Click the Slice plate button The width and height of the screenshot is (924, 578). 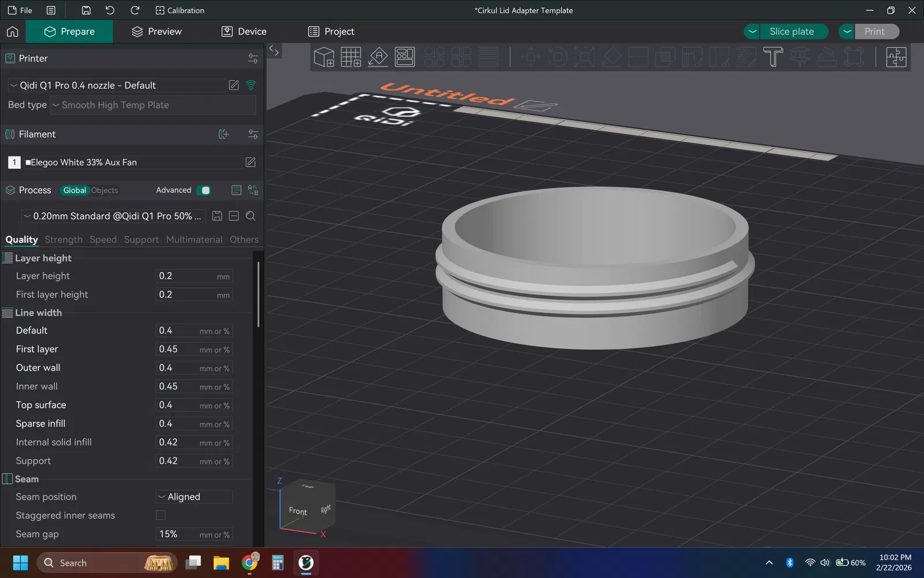tap(792, 32)
